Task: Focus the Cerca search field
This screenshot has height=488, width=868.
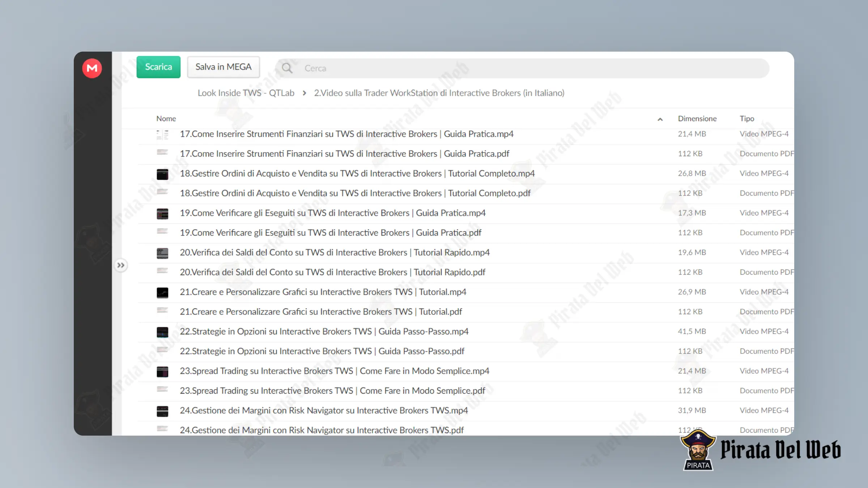Action: coord(522,68)
